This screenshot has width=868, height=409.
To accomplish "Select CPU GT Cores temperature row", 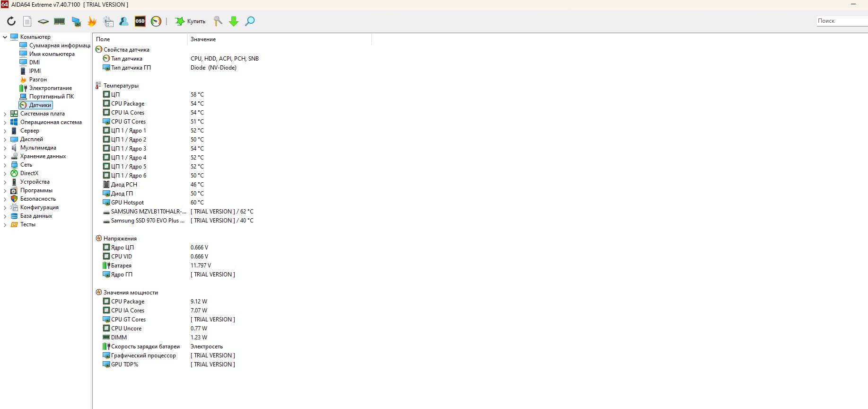I will click(129, 122).
